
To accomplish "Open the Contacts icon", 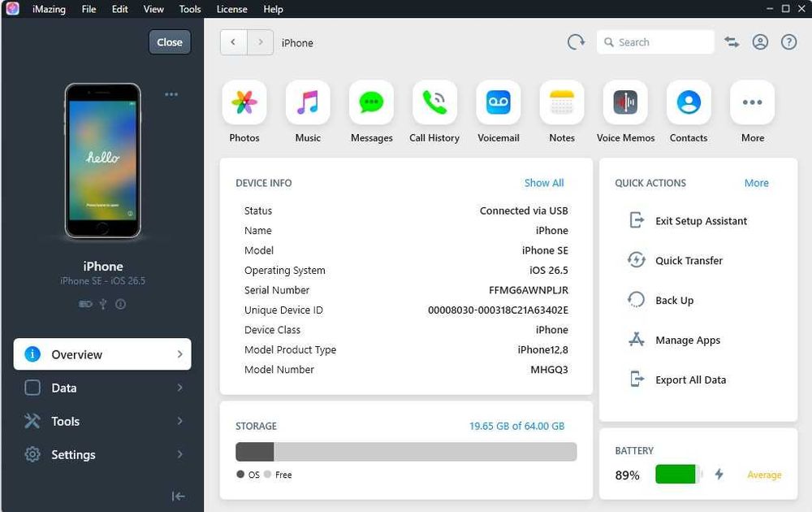I will click(689, 102).
